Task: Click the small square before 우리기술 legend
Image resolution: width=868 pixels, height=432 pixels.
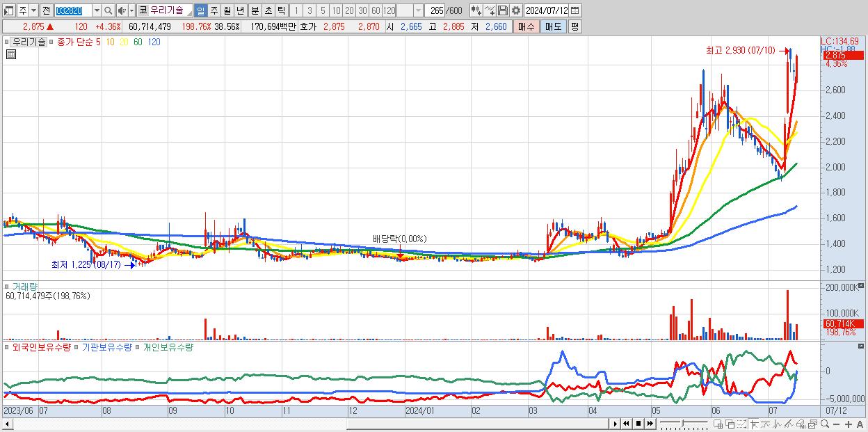Action: point(8,42)
